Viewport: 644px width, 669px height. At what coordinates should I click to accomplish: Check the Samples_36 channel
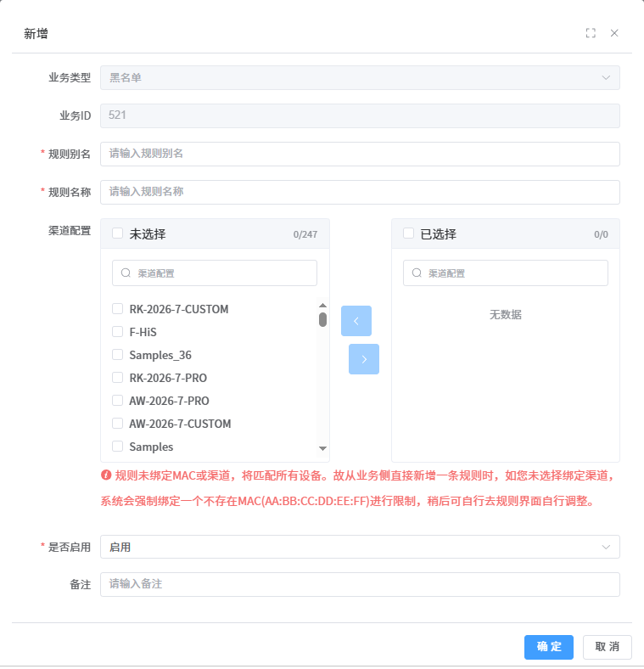[x=117, y=355]
